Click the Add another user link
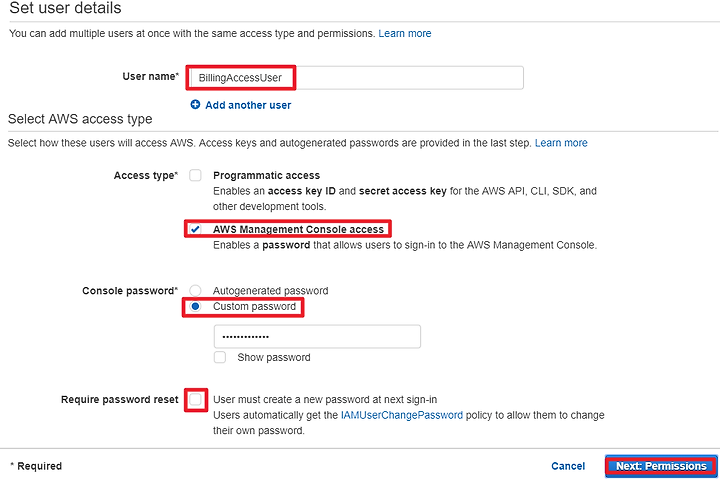 (x=248, y=105)
